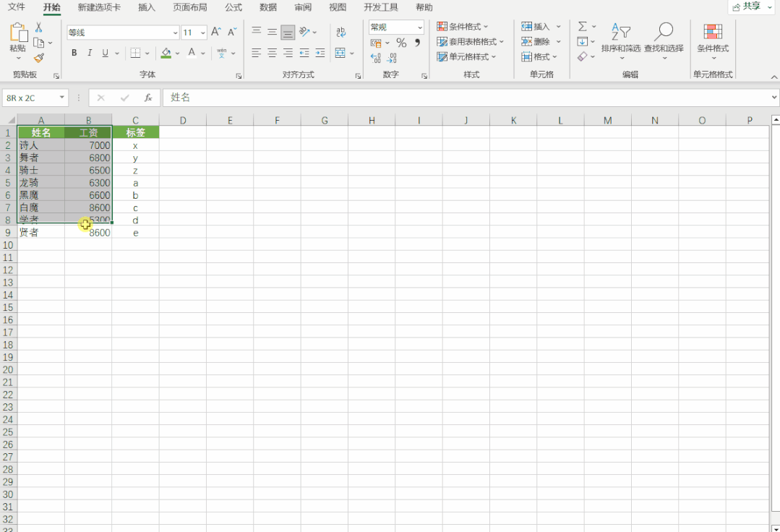Expand the 条件格式 dropdown in 样式 group

pos(486,26)
